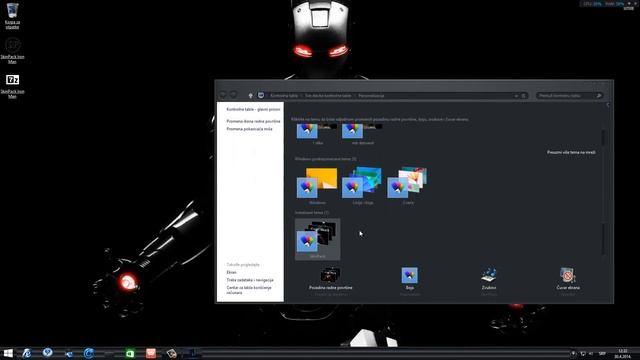Click the Forward arrow in Personalization window
This screenshot has height=360, width=640.
[x=233, y=95]
